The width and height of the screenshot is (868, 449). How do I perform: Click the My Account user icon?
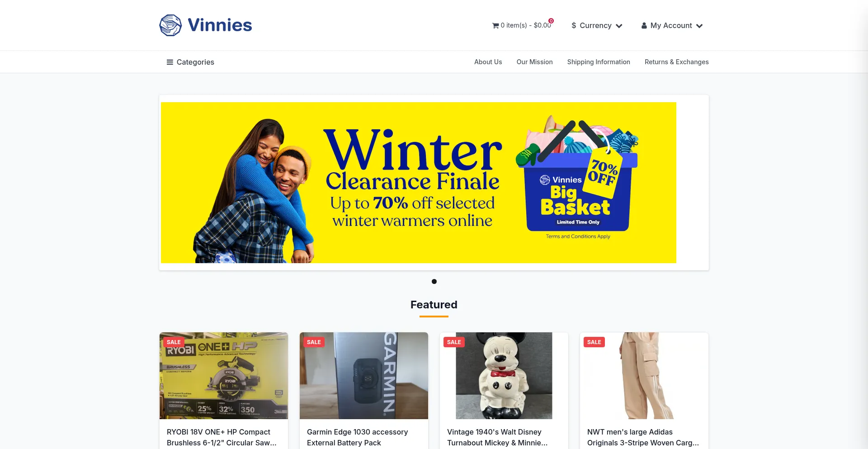[x=644, y=26]
